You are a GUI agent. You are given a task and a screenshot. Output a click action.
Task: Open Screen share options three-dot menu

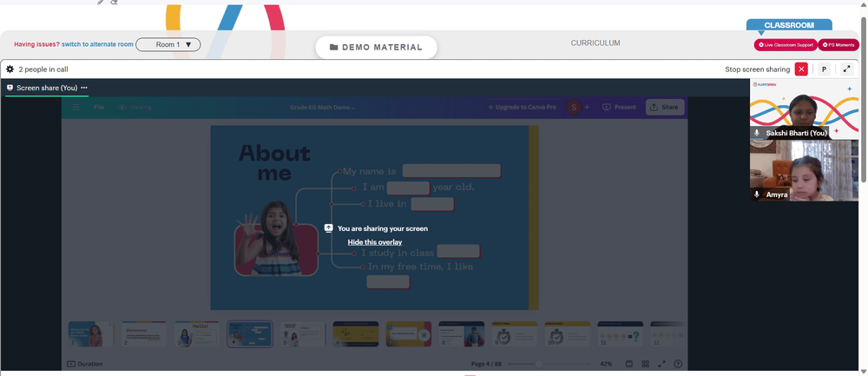84,88
